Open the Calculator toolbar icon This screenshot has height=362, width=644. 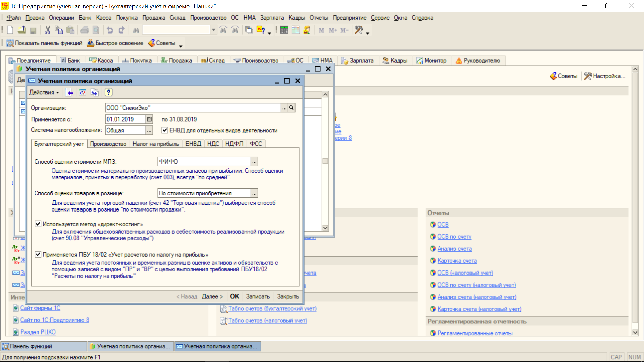284,30
